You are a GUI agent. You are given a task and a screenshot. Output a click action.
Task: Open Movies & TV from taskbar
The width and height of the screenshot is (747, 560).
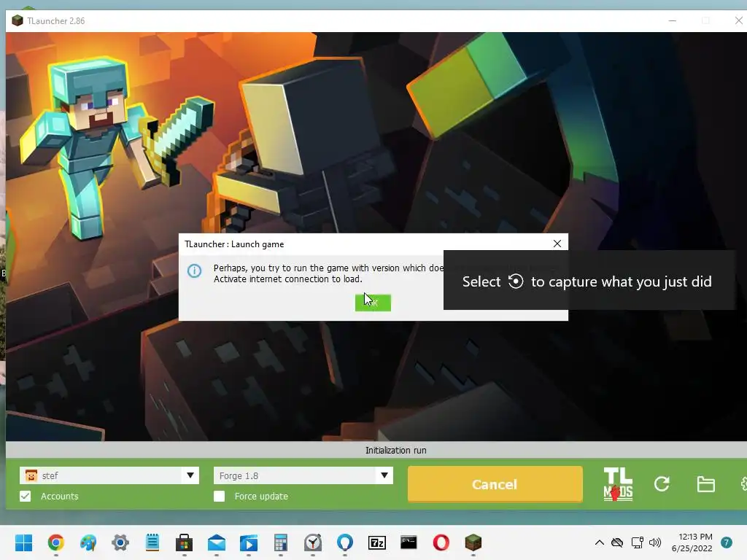(249, 542)
